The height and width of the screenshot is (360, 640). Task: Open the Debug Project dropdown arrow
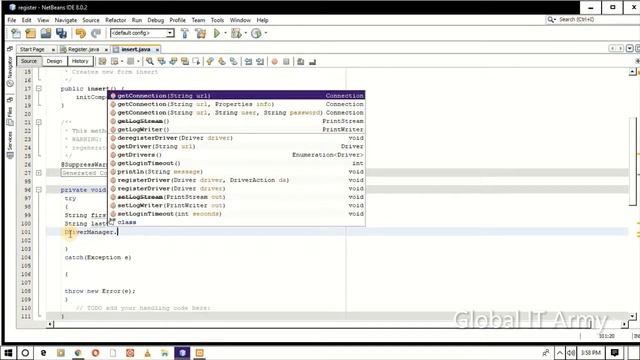click(x=245, y=33)
